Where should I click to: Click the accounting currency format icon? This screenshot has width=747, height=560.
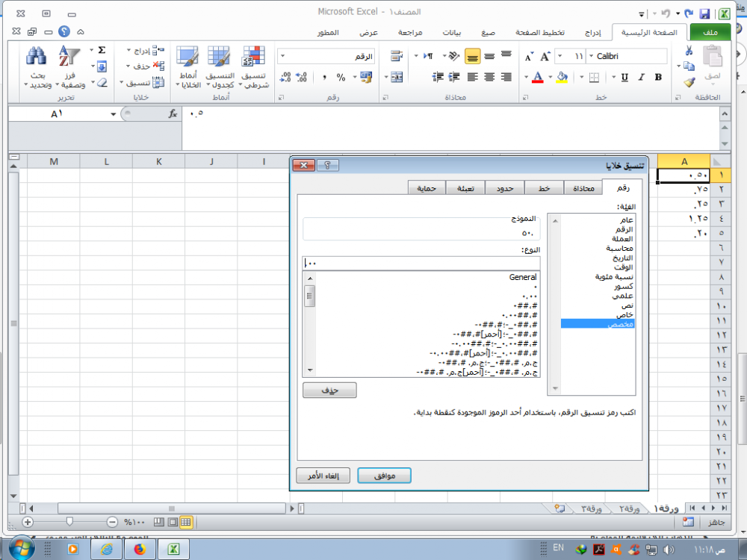(x=366, y=77)
